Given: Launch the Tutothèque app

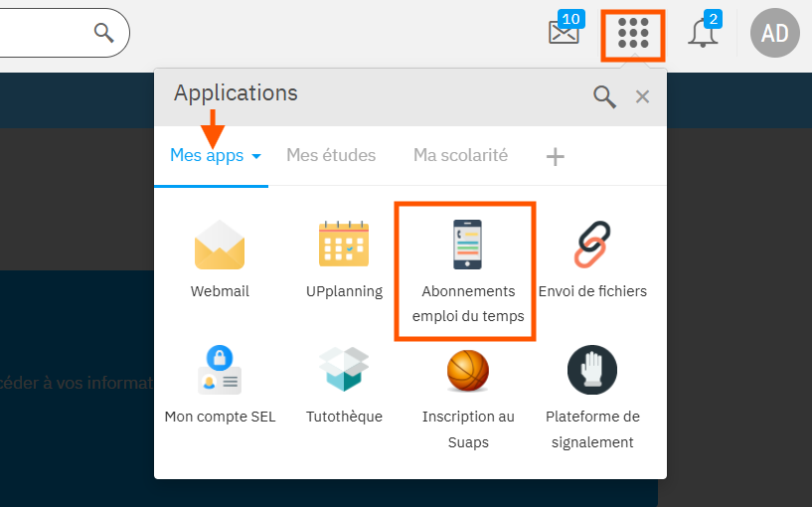Looking at the screenshot, I should click(344, 371).
